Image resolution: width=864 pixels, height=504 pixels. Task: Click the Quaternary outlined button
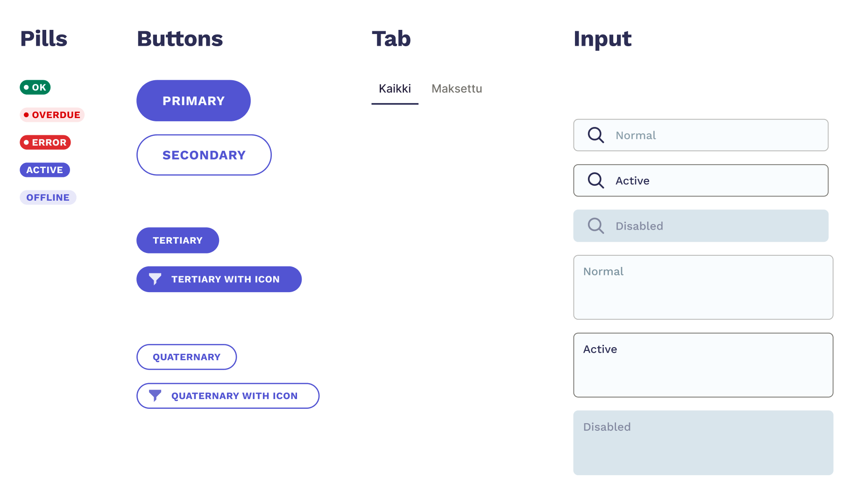(186, 357)
